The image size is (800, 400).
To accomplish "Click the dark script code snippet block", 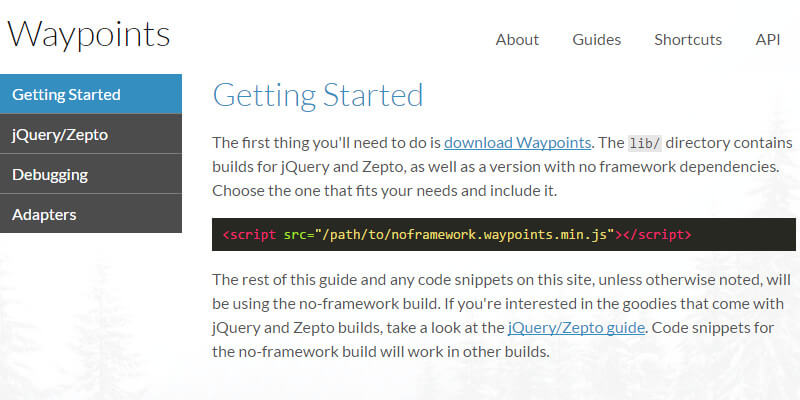I will click(740, 234).
